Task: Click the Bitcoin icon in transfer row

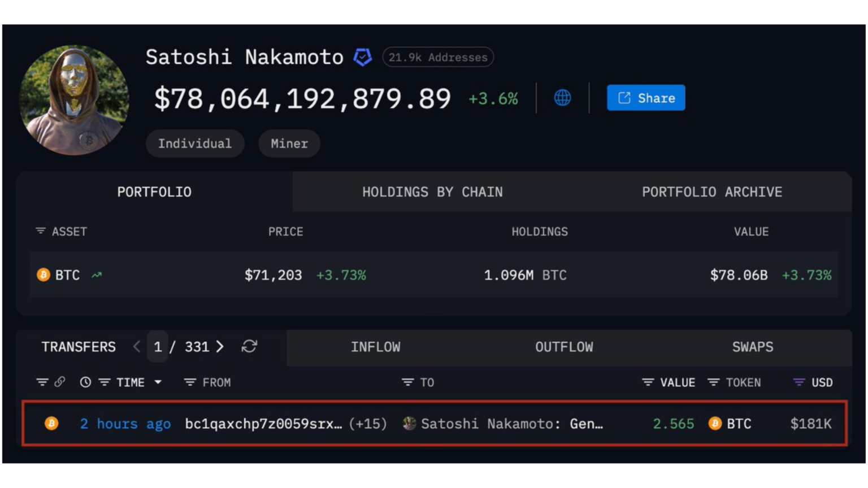Action: [x=51, y=424]
